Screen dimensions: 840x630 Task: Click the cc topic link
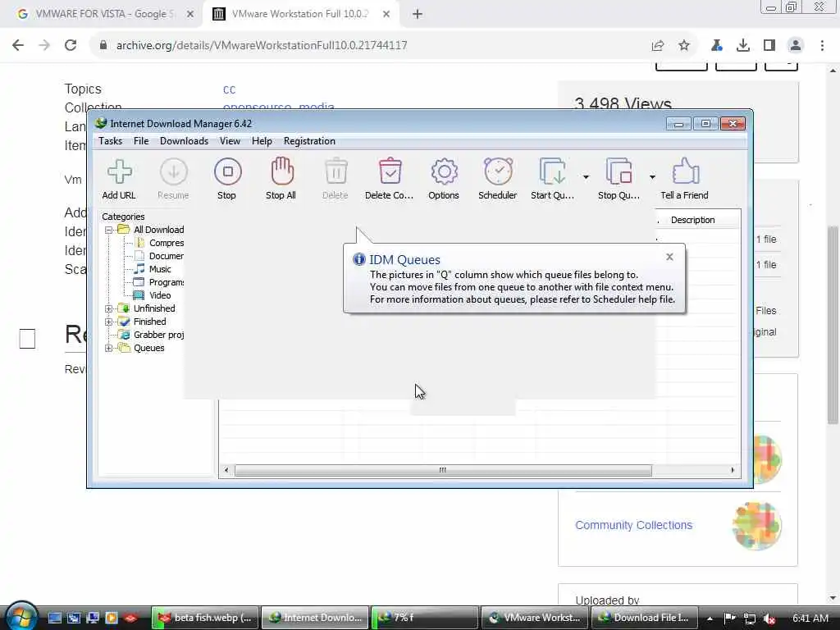(x=230, y=89)
